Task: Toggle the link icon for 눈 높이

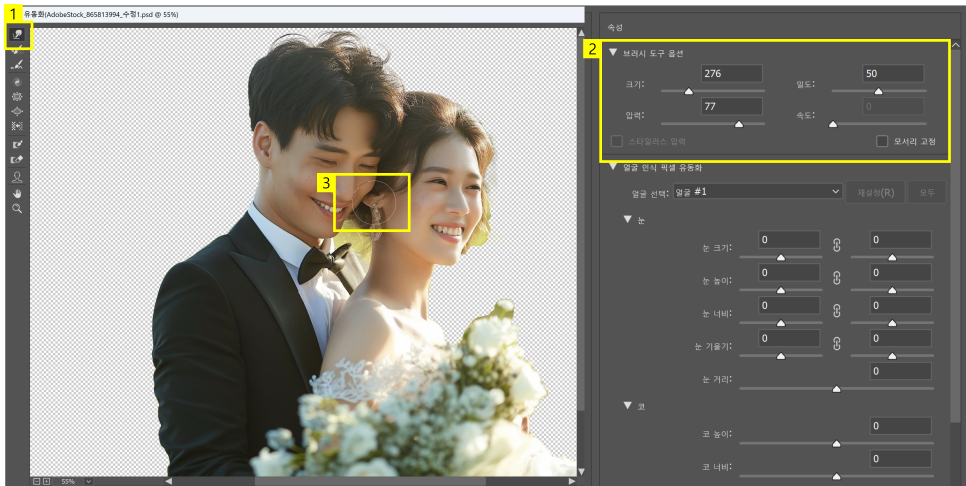Action: pyautogui.click(x=837, y=278)
